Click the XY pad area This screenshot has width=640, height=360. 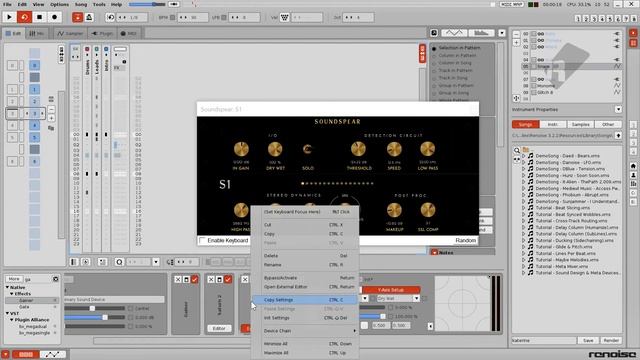point(462,303)
